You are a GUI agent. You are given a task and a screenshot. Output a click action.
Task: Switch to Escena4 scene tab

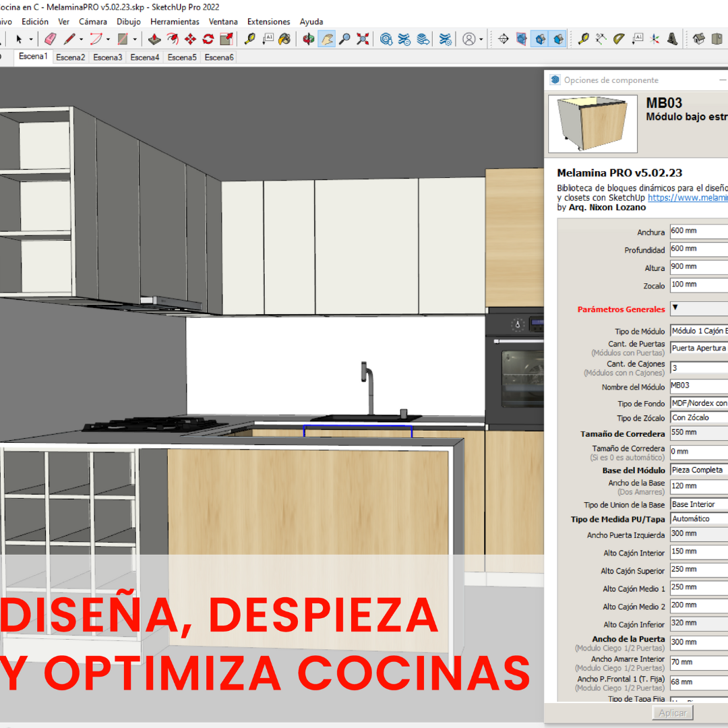point(145,57)
